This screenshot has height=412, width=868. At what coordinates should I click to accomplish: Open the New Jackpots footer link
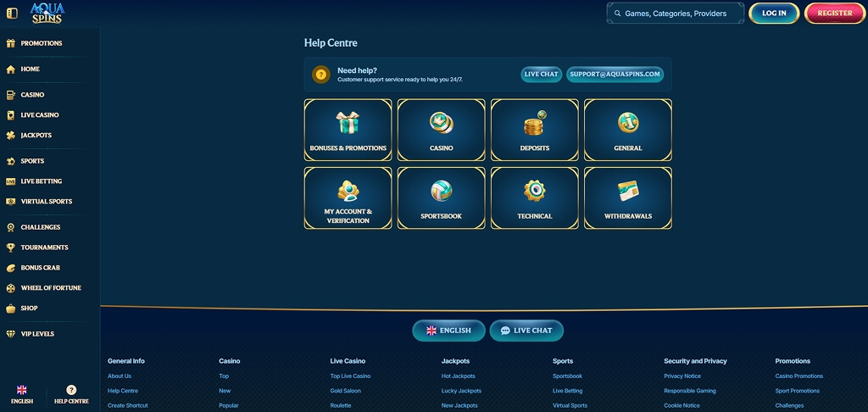pos(460,405)
